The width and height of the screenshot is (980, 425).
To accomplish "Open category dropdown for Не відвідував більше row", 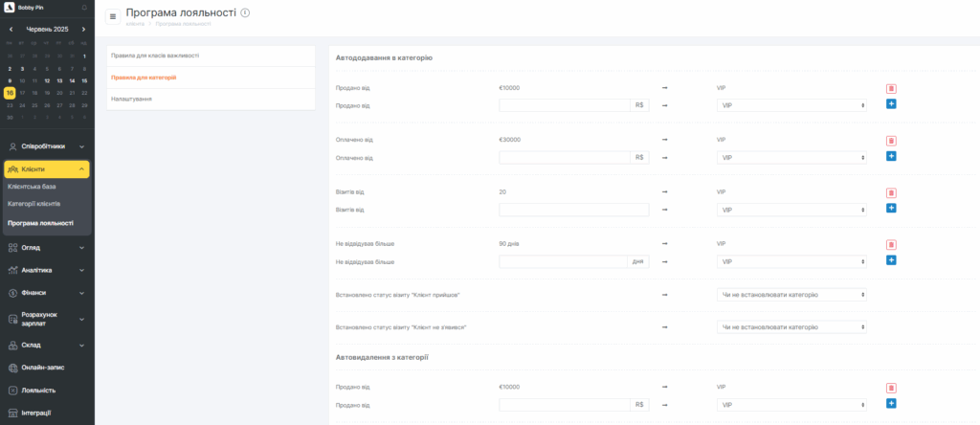I will click(x=791, y=262).
